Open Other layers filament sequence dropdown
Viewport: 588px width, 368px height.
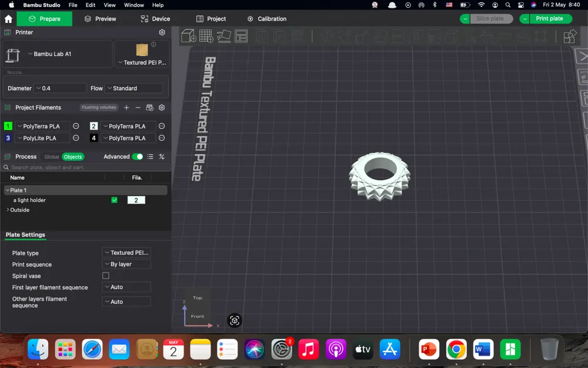pyautogui.click(x=126, y=302)
